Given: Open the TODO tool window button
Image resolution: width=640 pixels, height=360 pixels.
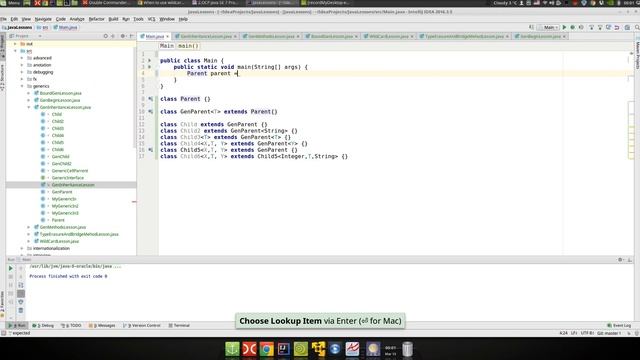Looking at the screenshot, I should [x=71, y=326].
